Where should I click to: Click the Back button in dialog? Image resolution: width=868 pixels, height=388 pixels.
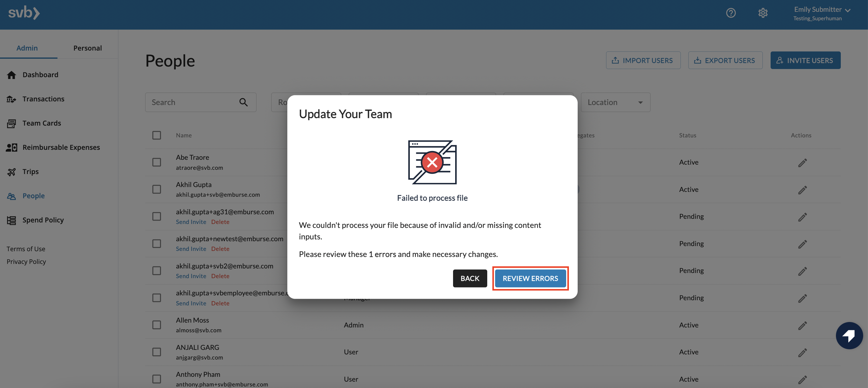tap(470, 278)
